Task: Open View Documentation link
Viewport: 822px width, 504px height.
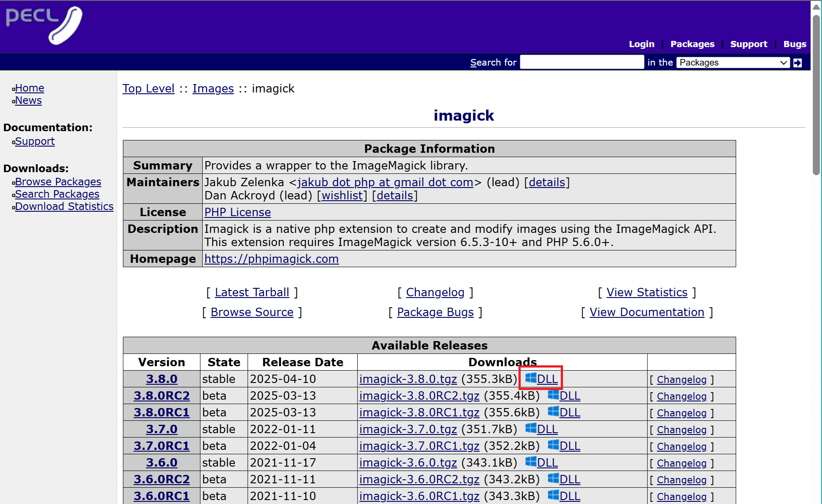Action: coord(647,312)
